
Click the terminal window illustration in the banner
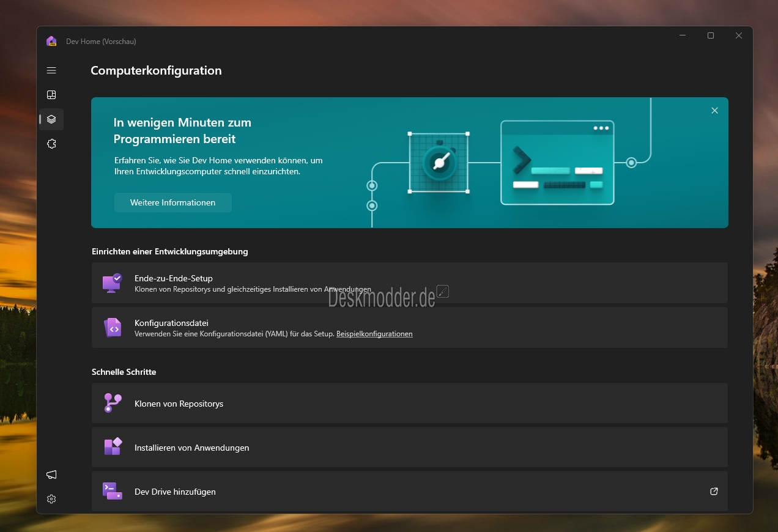(557, 163)
